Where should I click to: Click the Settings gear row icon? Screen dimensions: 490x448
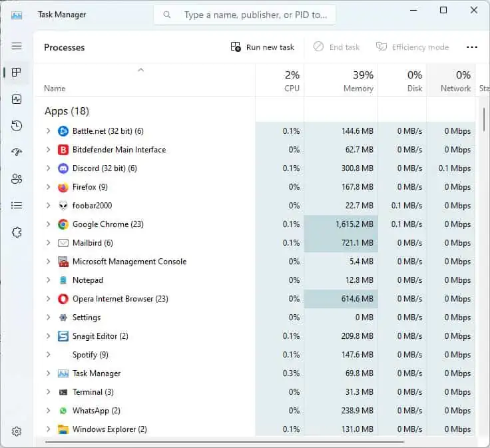[x=63, y=318]
